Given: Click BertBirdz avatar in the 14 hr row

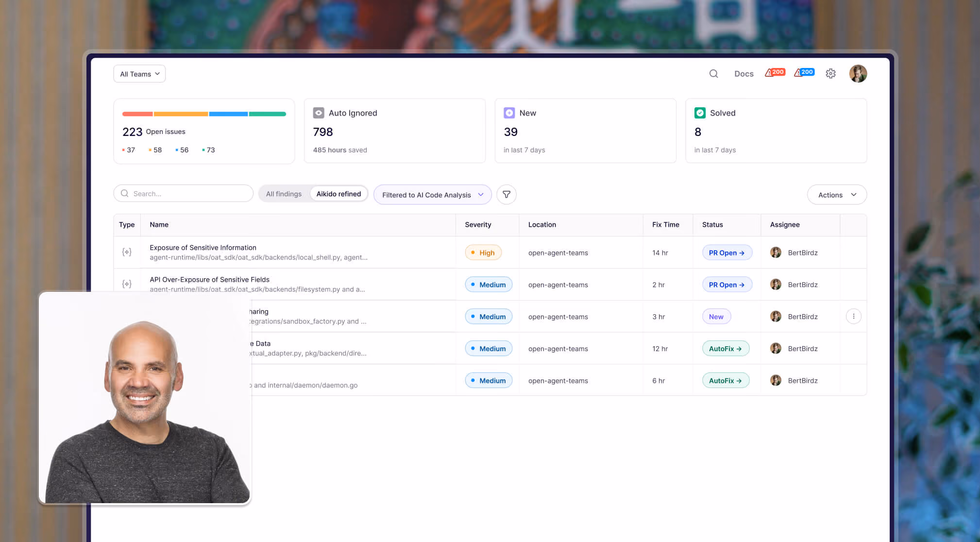Looking at the screenshot, I should click(776, 253).
